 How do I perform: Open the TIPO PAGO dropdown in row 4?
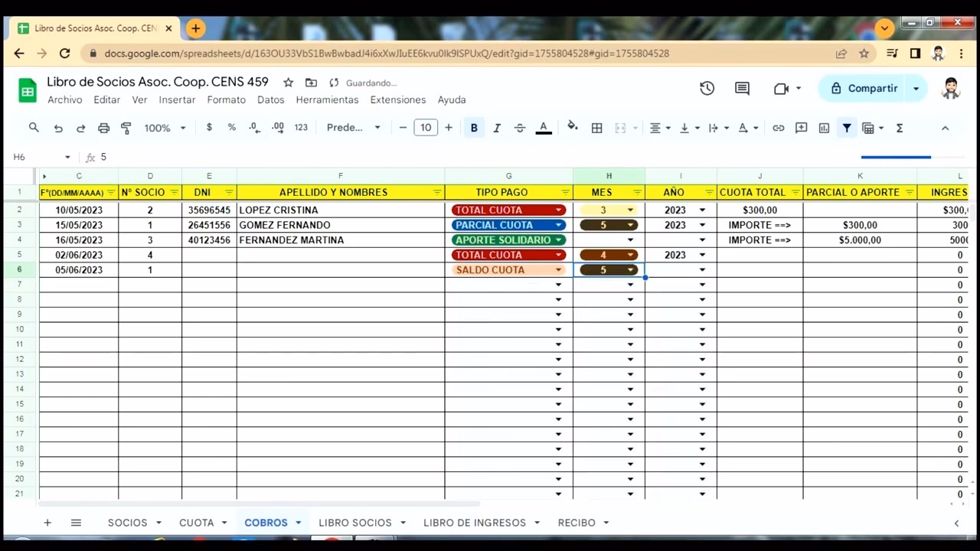pos(559,240)
